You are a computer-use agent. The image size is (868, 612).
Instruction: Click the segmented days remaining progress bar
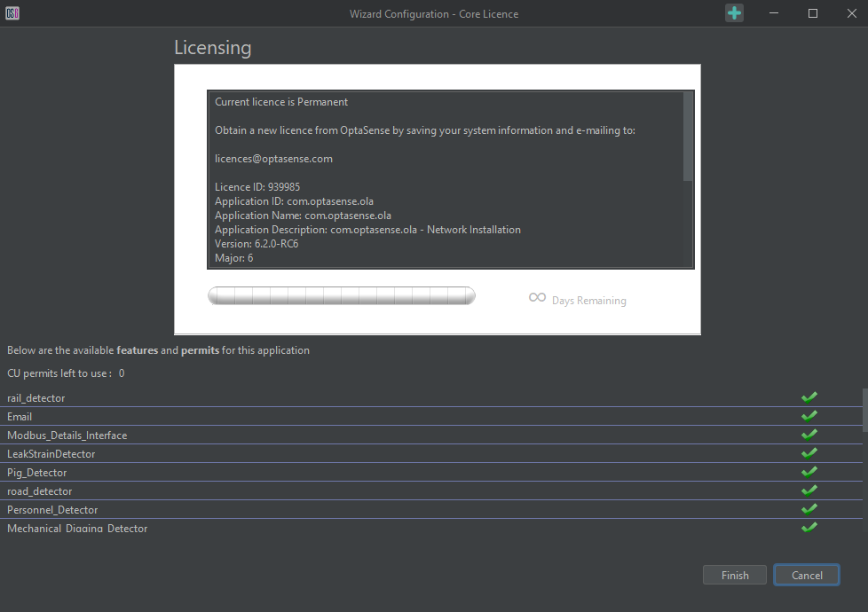342,294
